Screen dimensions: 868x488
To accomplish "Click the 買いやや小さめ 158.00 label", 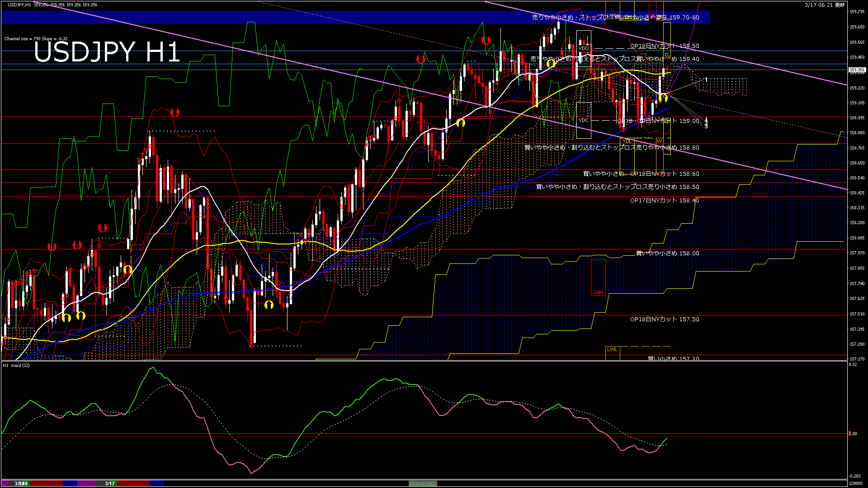I will tap(667, 253).
